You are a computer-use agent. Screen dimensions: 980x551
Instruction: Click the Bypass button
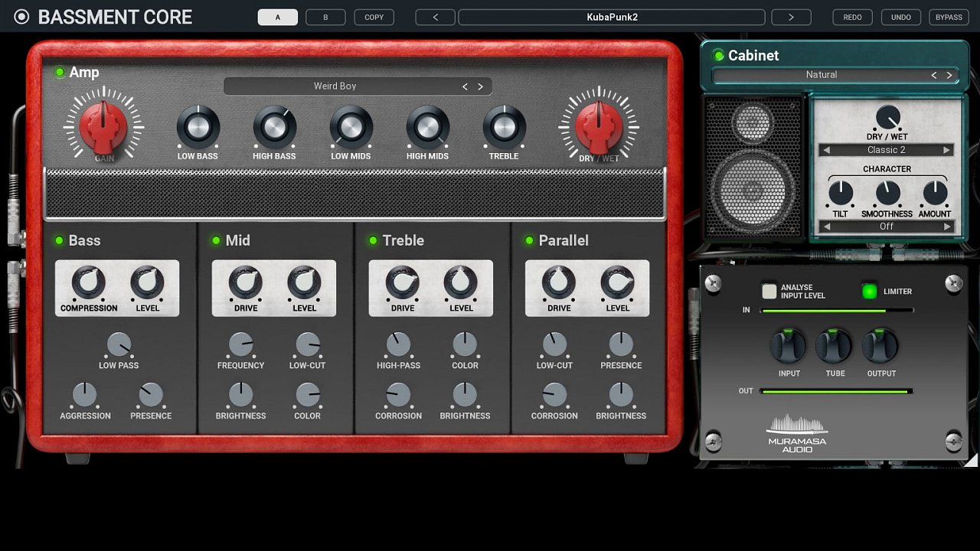pos(949,17)
